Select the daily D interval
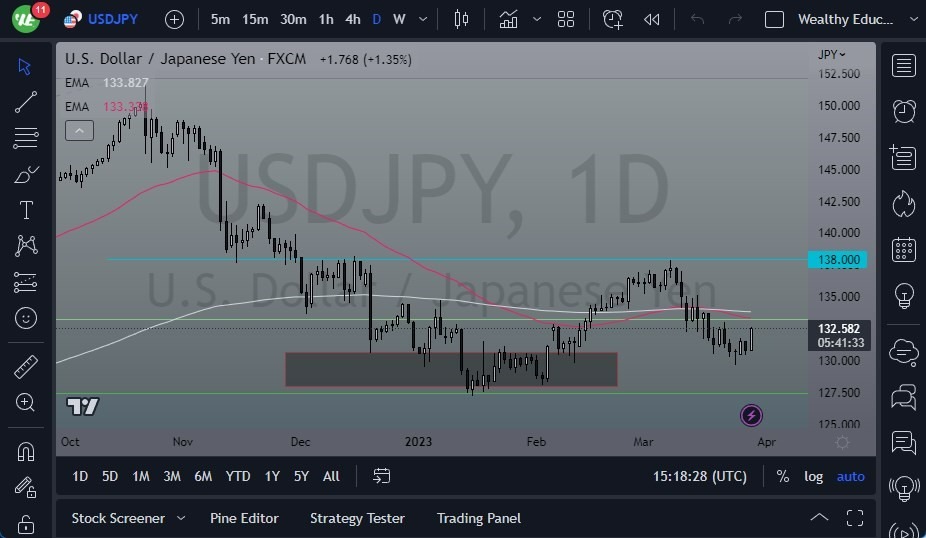This screenshot has width=926, height=538. [x=376, y=19]
